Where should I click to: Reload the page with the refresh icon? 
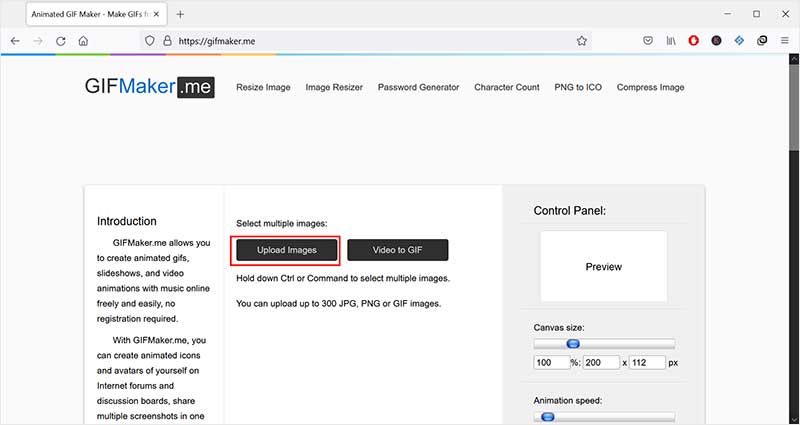coord(61,41)
